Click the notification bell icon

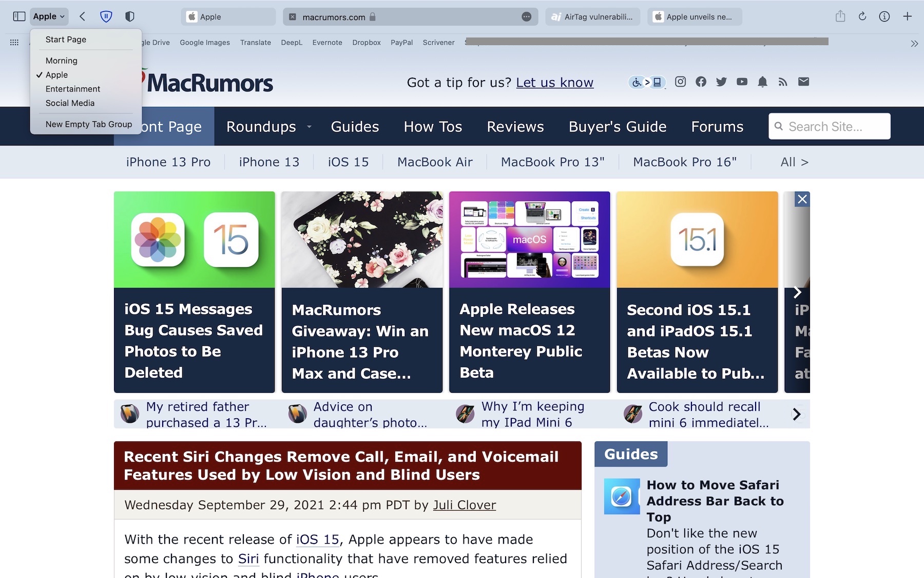[x=762, y=82]
